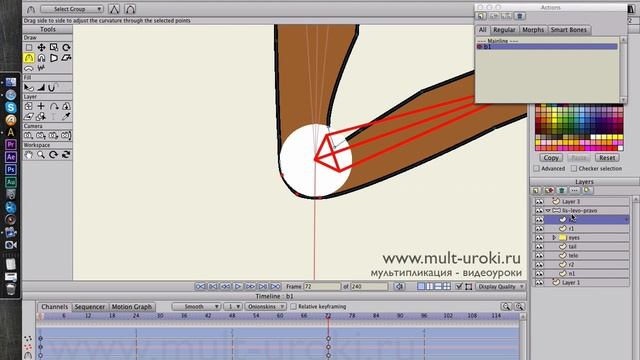Open the Display Quality dropdown
Image resolution: width=640 pixels, height=360 pixels.
[x=500, y=287]
